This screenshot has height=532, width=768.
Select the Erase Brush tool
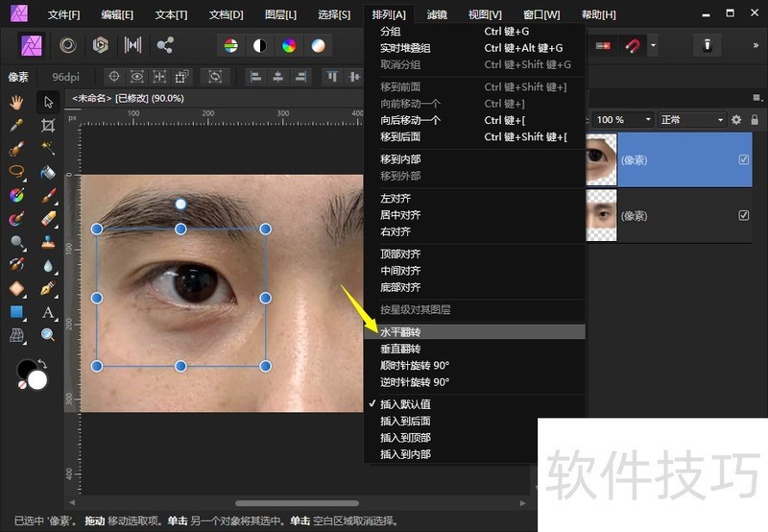(x=48, y=219)
